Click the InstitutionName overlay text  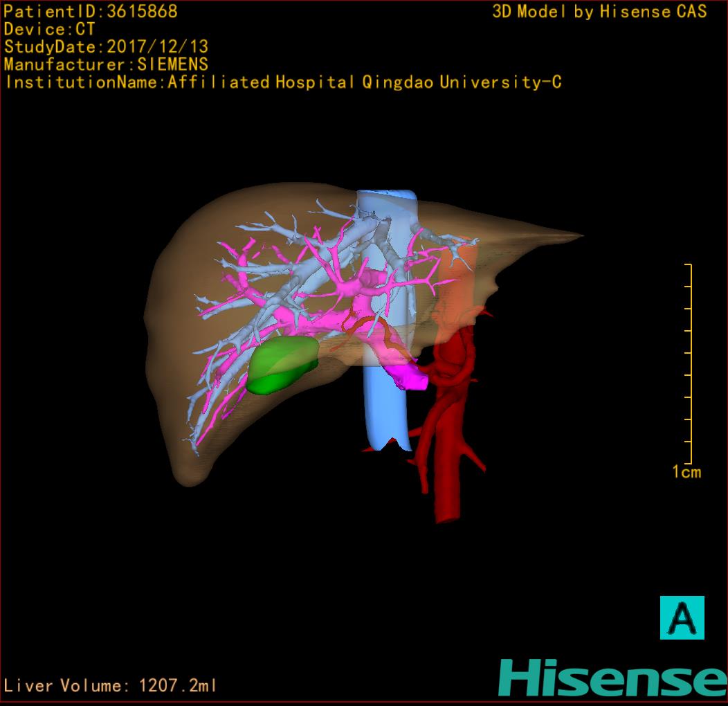tap(282, 82)
